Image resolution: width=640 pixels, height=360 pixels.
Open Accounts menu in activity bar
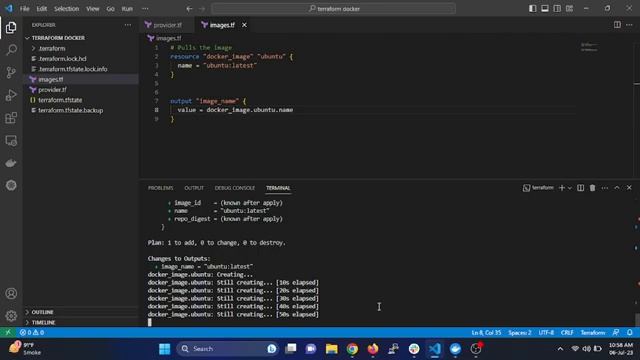click(11, 293)
